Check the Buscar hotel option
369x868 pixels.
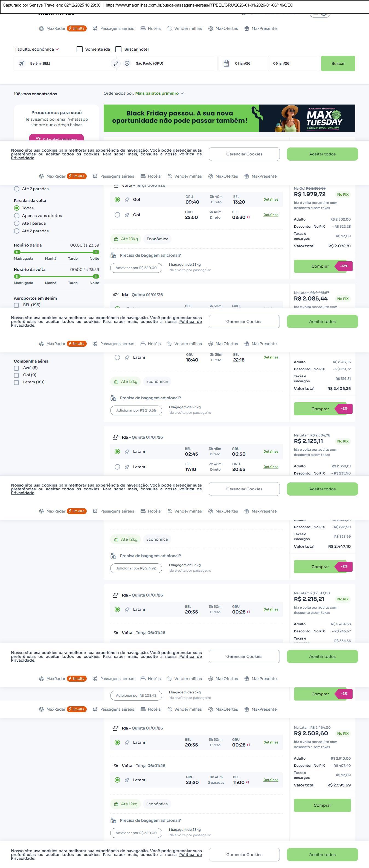point(118,49)
